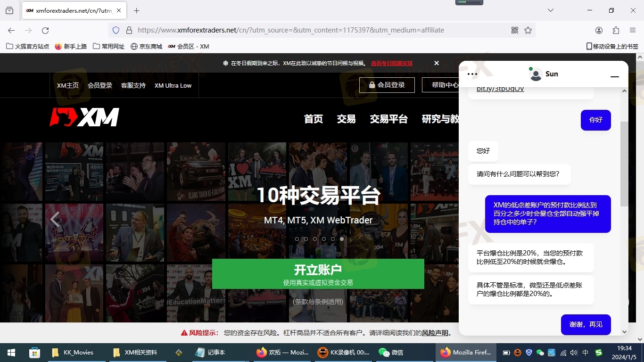
Task: Dismiss the holiday notice banner
Action: (x=437, y=63)
